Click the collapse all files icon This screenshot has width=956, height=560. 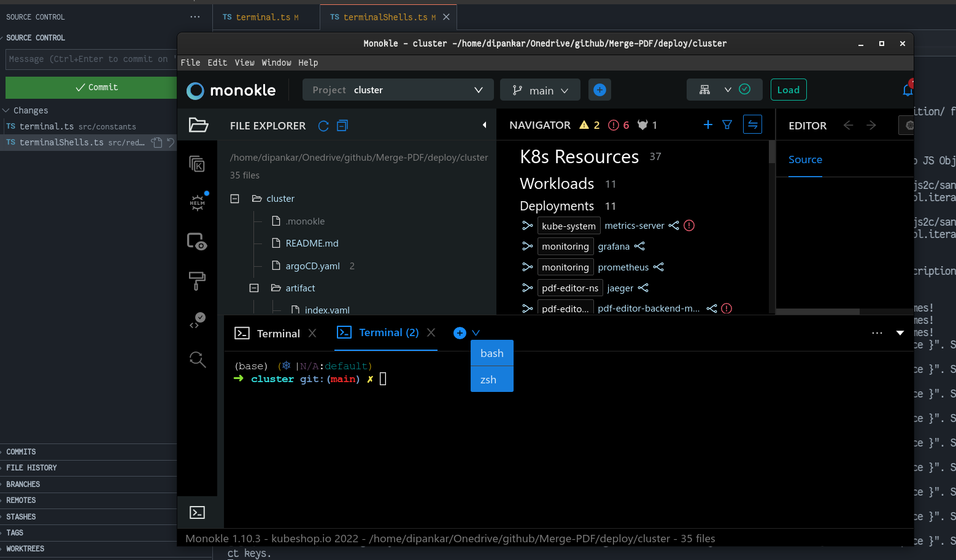[342, 125]
